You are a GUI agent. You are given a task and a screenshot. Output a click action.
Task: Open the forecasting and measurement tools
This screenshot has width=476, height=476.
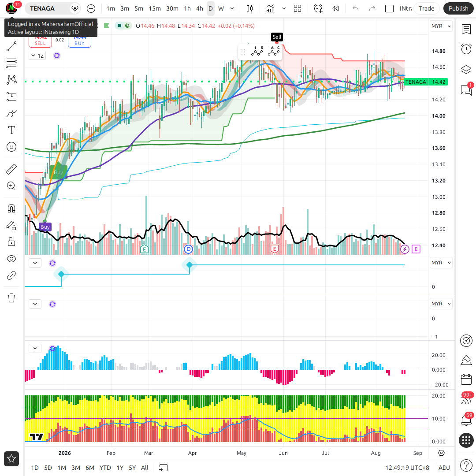tap(11, 97)
